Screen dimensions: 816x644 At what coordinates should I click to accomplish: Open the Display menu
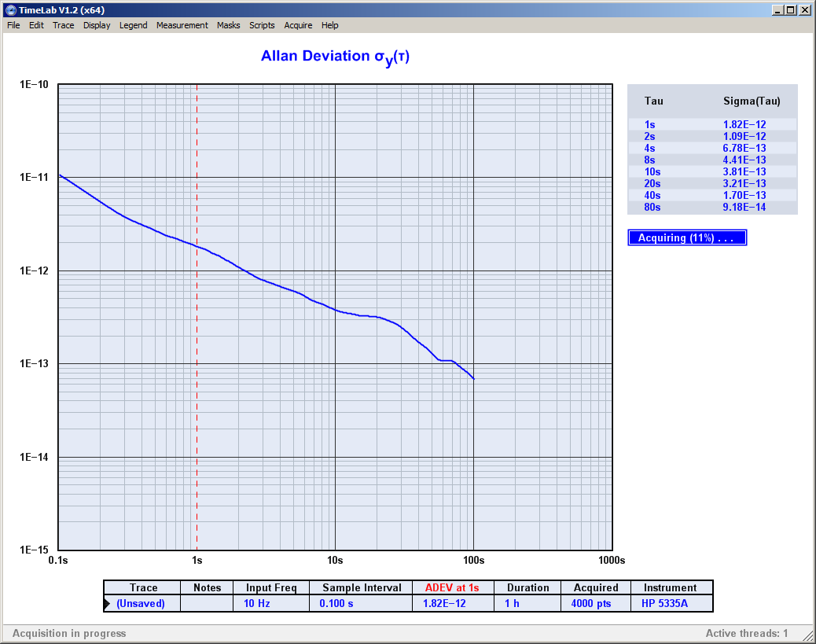97,25
